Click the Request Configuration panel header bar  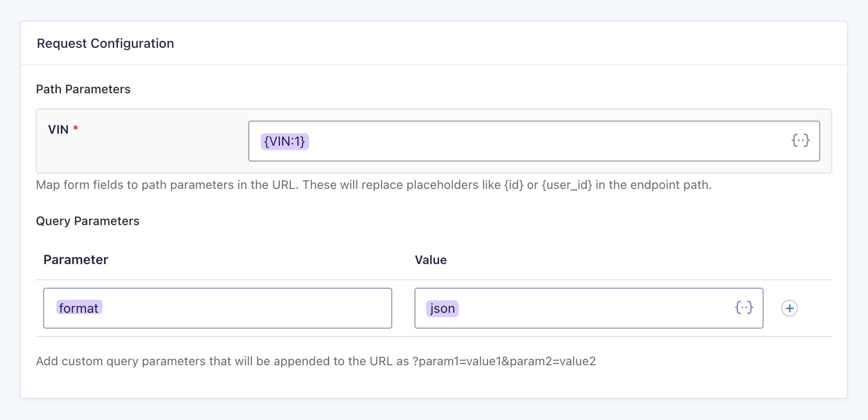511,44
